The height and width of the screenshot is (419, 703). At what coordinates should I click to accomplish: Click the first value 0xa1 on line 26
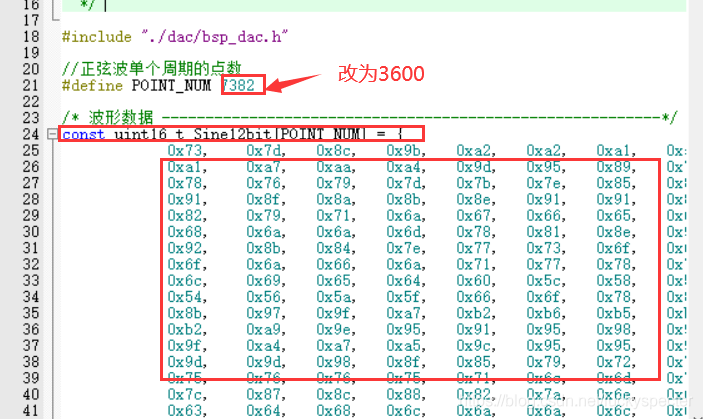(184, 167)
